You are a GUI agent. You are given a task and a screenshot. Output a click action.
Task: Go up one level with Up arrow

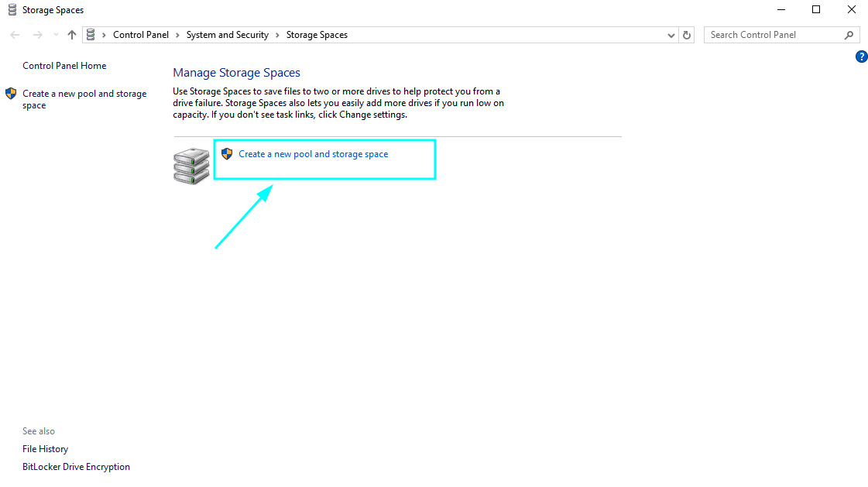(x=72, y=35)
